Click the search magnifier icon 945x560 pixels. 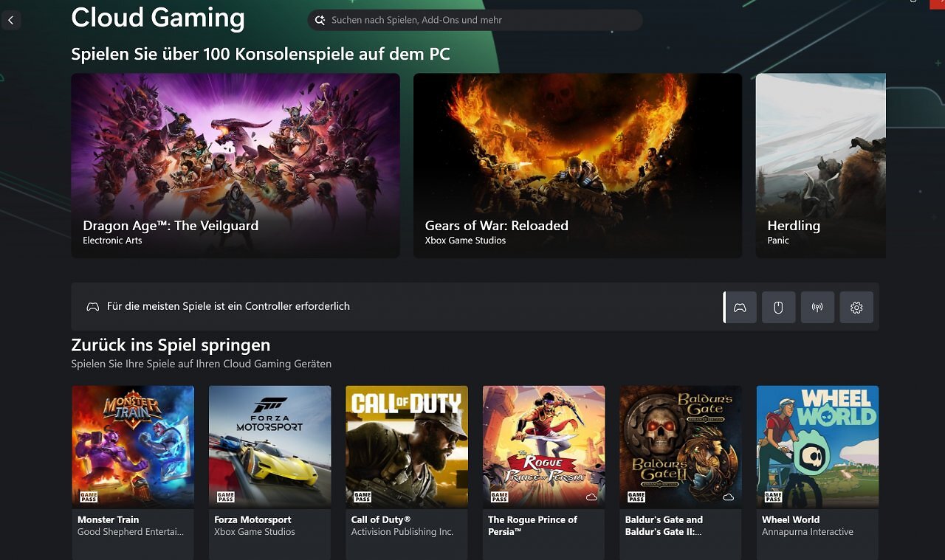pos(320,20)
